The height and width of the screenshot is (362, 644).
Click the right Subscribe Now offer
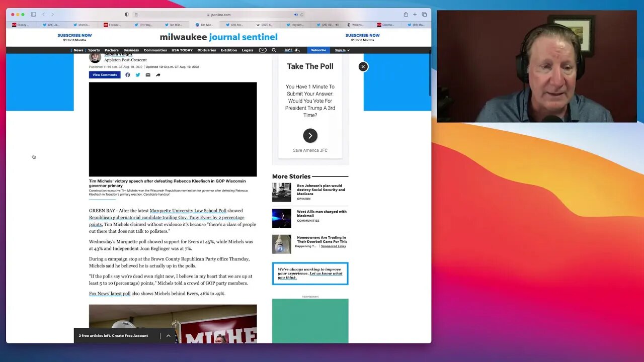click(362, 37)
